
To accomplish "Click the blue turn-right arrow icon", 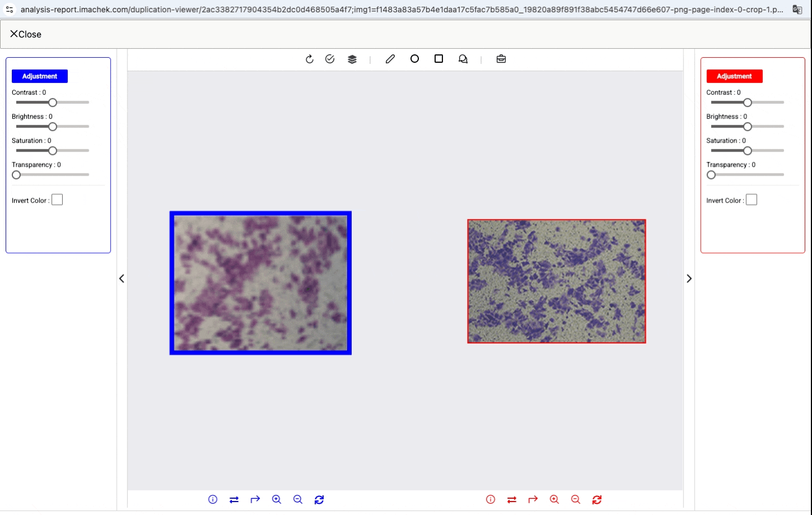I will [x=255, y=499].
